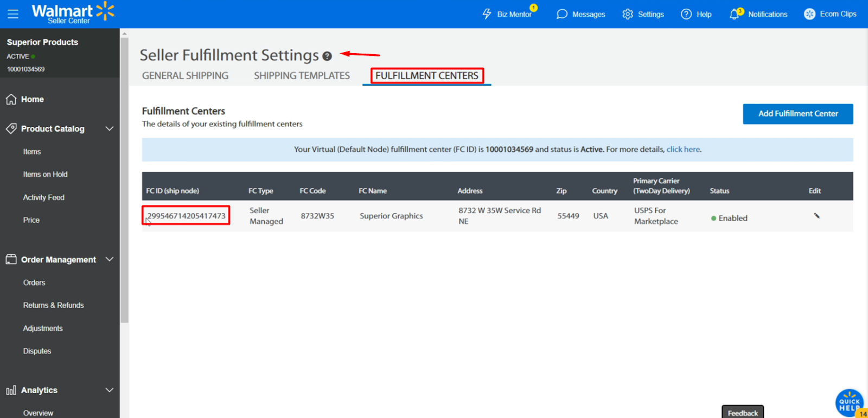
Task: Click Biz Mentor label in header
Action: (514, 14)
